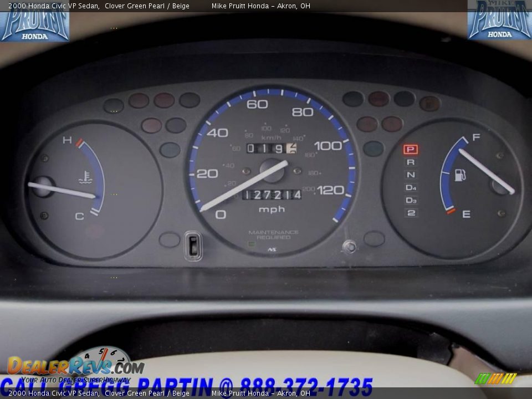Click the km/h label on speedometer
Viewport: 532px width, 399px height.
click(x=271, y=138)
